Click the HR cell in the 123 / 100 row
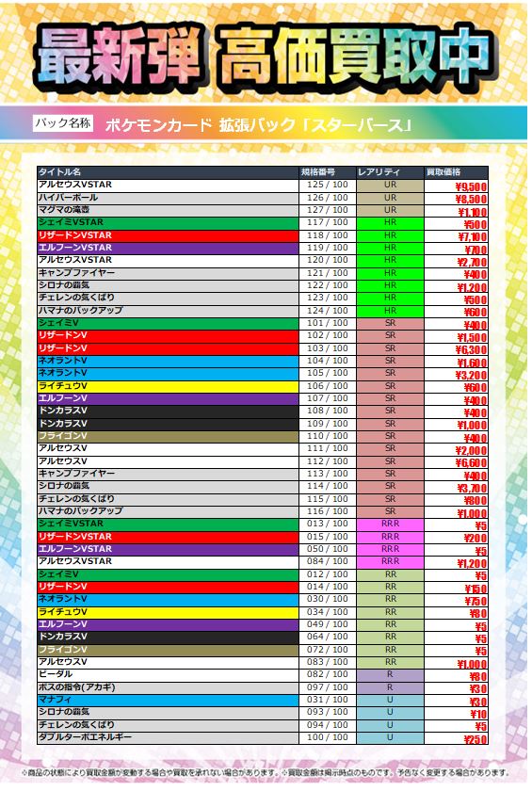Screen dimensions: 532x791 click(391, 298)
